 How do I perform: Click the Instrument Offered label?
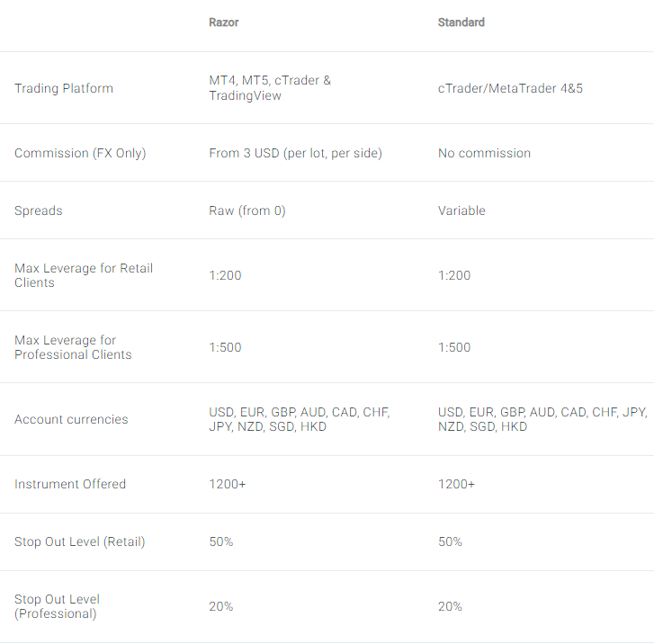coord(70,484)
